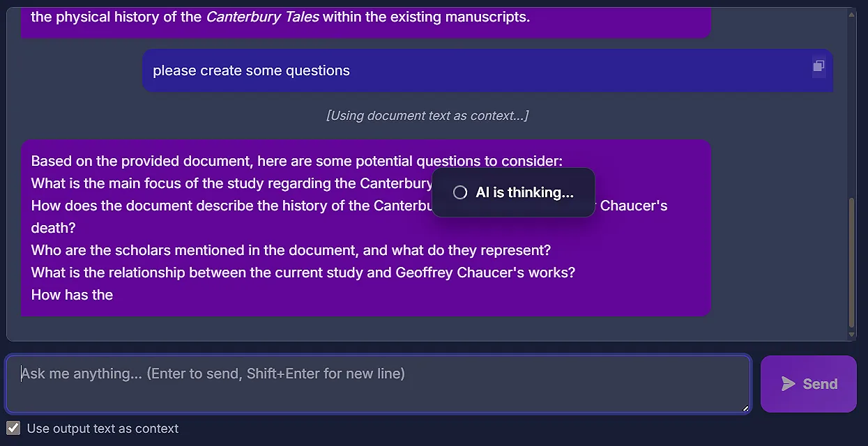The width and height of the screenshot is (868, 446).
Task: Click the AI is thinking spinner circle
Action: (459, 192)
